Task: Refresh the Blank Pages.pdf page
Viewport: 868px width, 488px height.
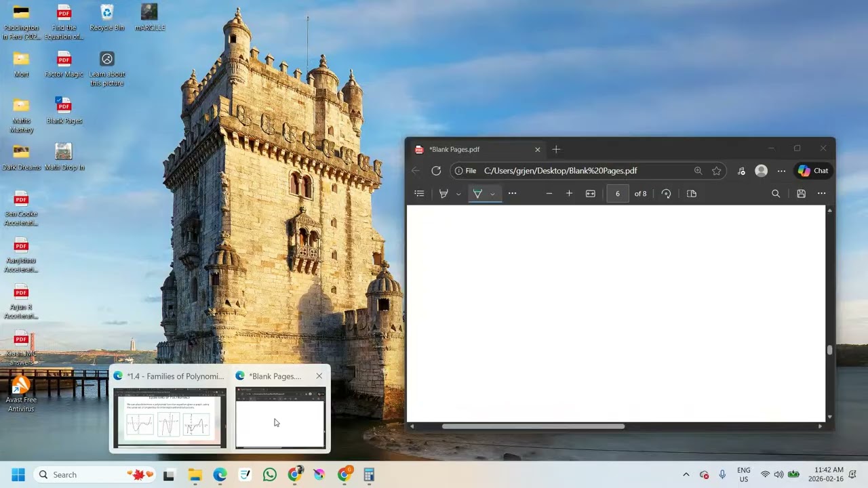Action: 436,171
